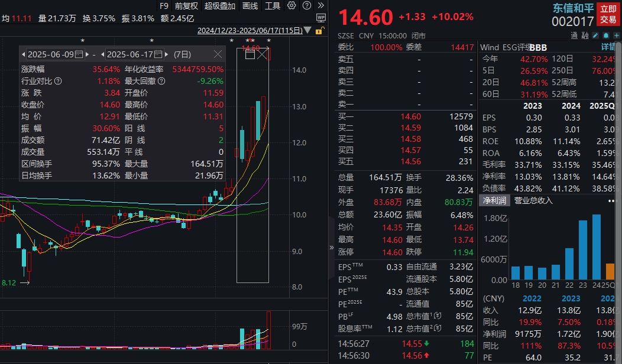Step end date 2025-06-17 forward one day
The image size is (622, 364).
point(167,54)
